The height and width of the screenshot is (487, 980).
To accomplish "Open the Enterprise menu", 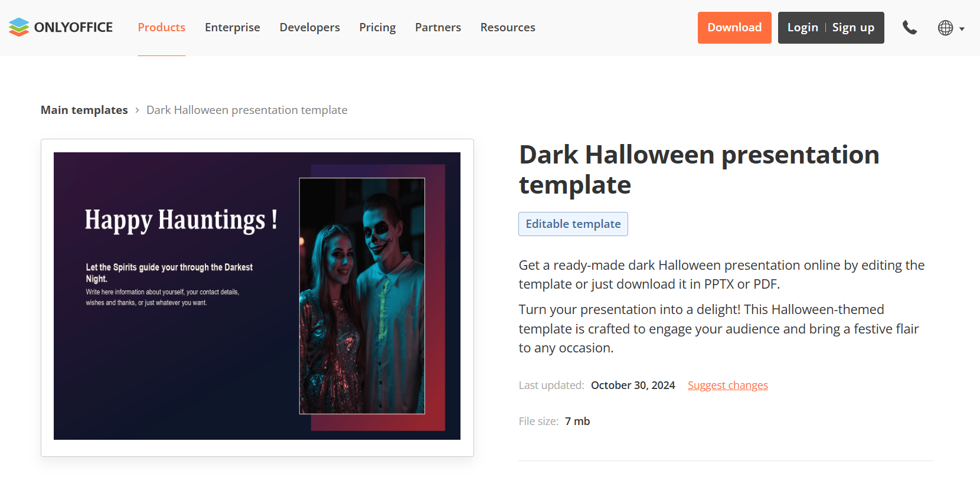I will click(x=232, y=28).
